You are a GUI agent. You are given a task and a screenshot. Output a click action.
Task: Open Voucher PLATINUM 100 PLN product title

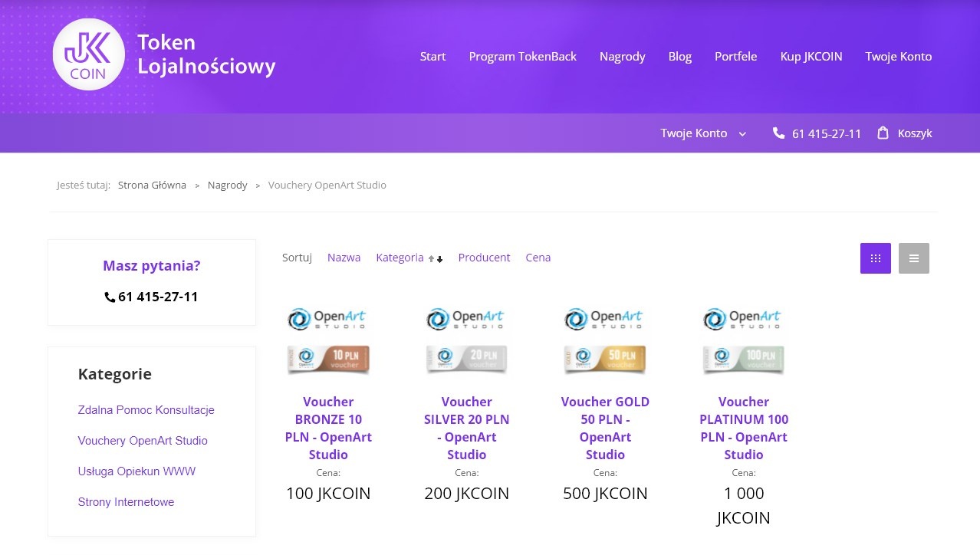pos(744,428)
